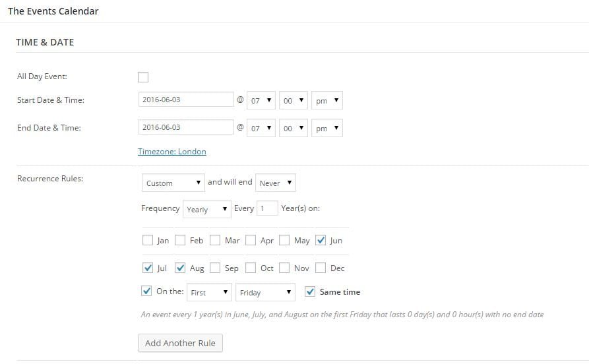Screen dimensions: 589x364
Task: Enable the All Day Event checkbox
Action: pos(143,77)
